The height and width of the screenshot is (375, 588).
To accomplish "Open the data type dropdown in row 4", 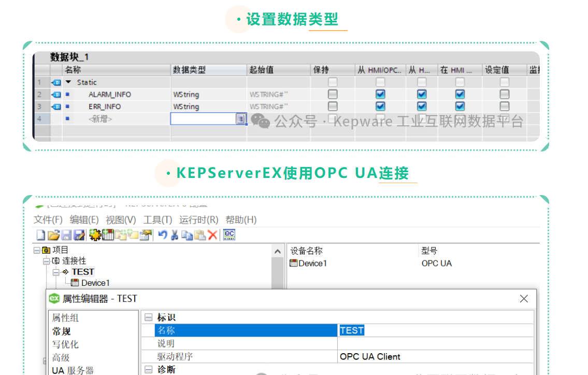I will (x=241, y=119).
